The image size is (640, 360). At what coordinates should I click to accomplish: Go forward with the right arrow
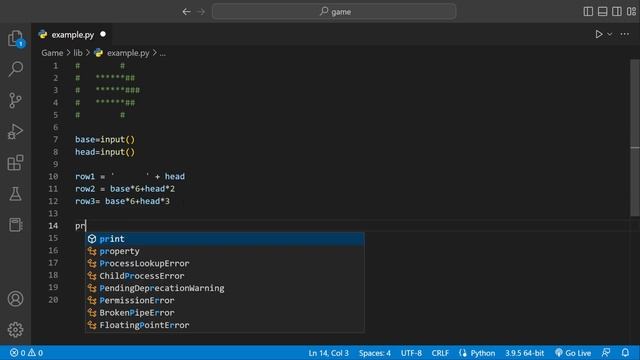point(201,12)
